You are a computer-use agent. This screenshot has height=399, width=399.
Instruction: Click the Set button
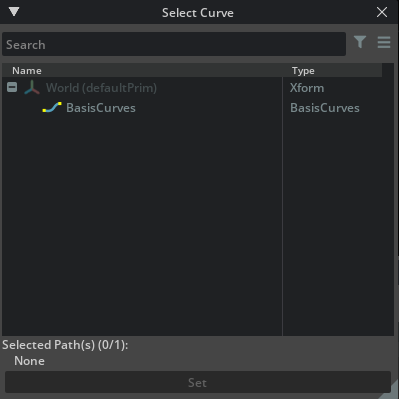198,382
